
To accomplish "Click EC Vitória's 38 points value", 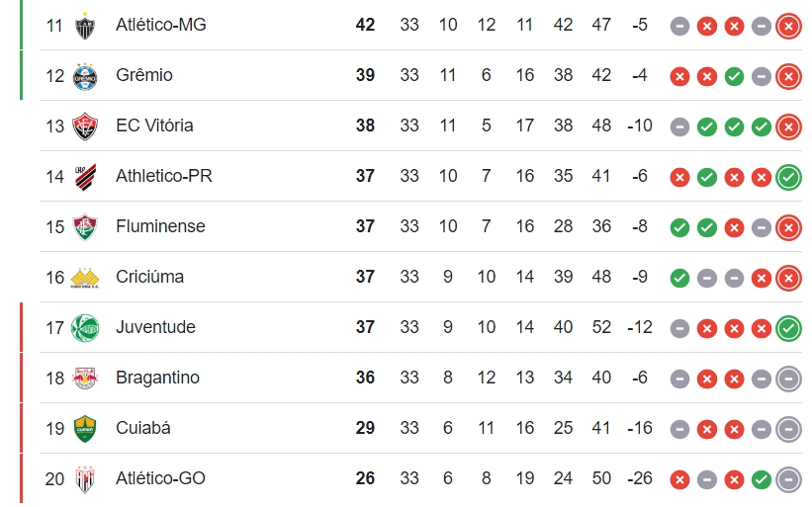I will (365, 126).
